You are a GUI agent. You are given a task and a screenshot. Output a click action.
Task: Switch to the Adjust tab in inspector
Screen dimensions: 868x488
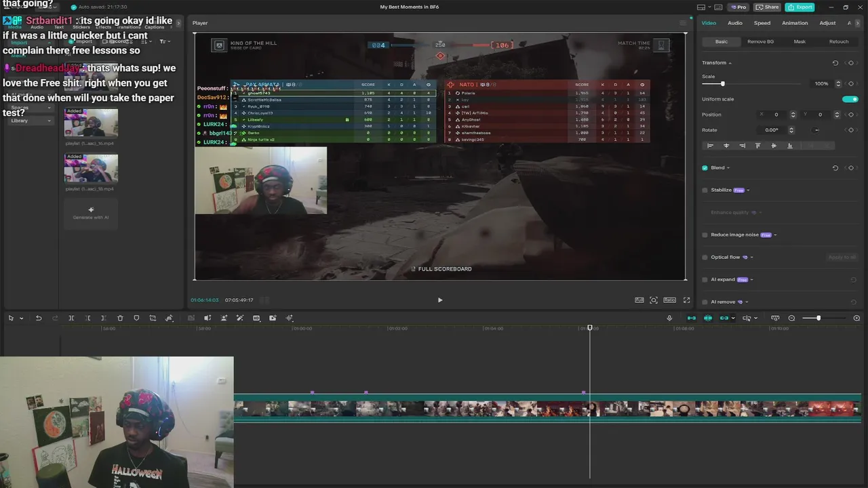pos(827,23)
